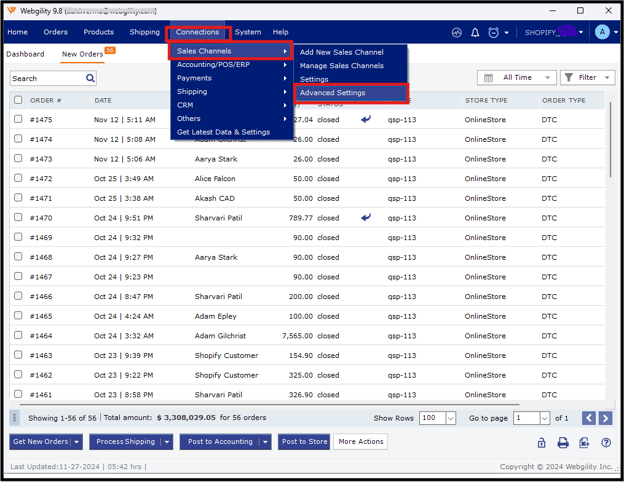Click the export orders icon
The width and height of the screenshot is (624, 482).
tap(584, 442)
